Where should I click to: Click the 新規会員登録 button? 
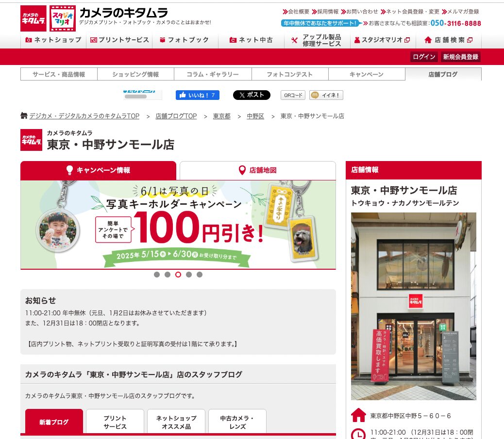(x=461, y=57)
